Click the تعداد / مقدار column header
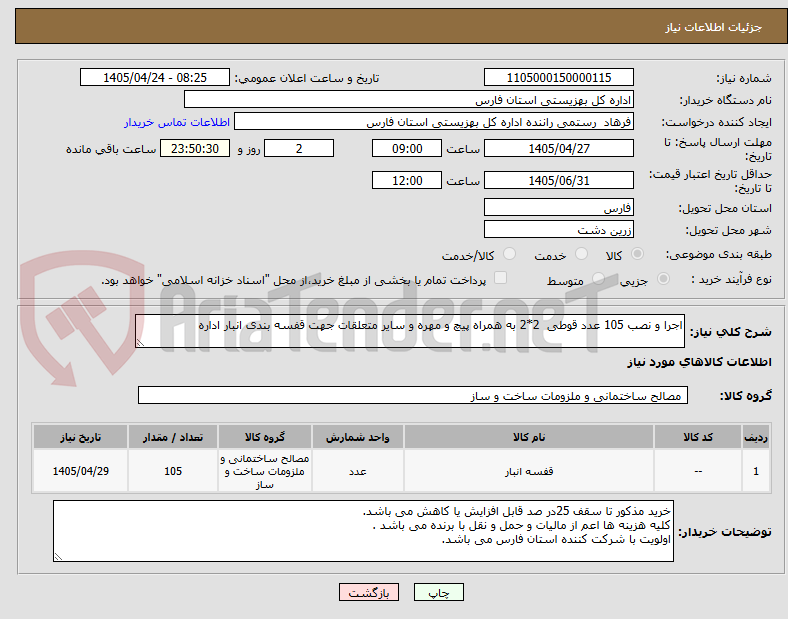The width and height of the screenshot is (788, 619). 173,437
